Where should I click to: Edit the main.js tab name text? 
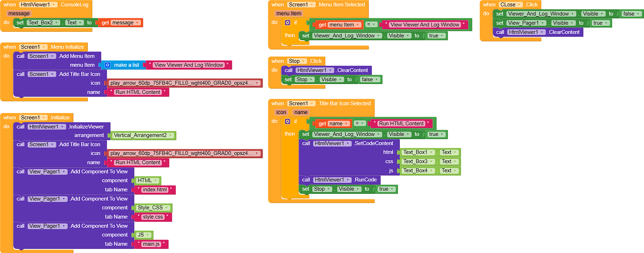[151, 244]
